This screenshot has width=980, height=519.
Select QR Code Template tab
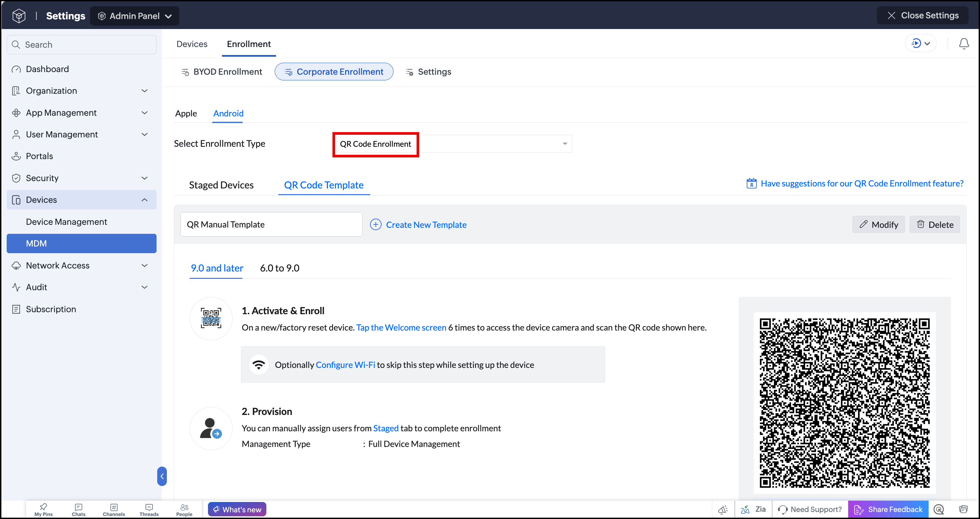[324, 185]
